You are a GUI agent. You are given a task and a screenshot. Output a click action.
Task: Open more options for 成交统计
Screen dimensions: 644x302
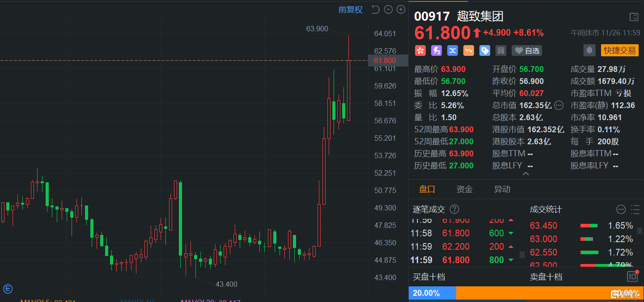tap(621, 209)
